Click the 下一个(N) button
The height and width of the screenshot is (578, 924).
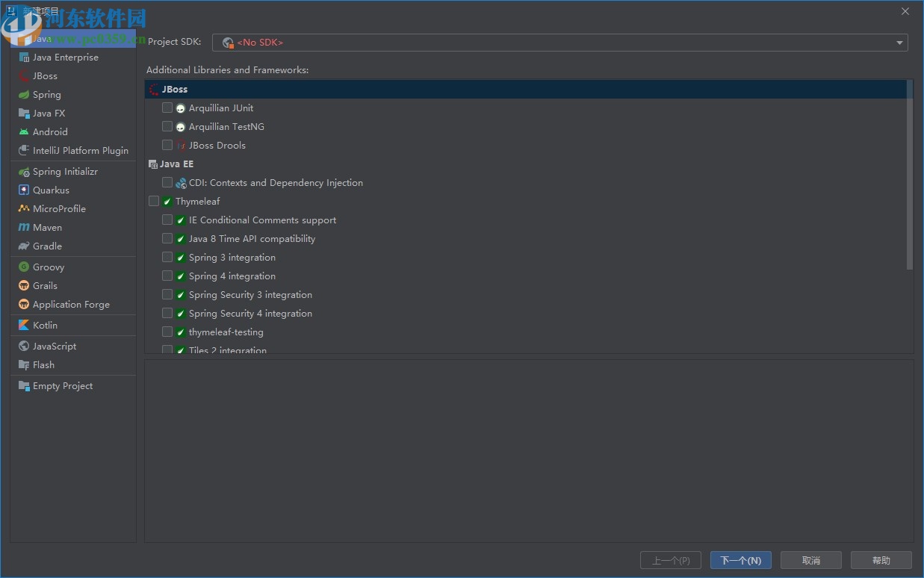(740, 560)
